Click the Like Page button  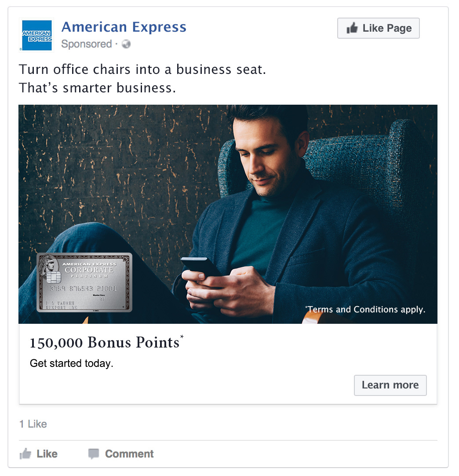pos(378,28)
